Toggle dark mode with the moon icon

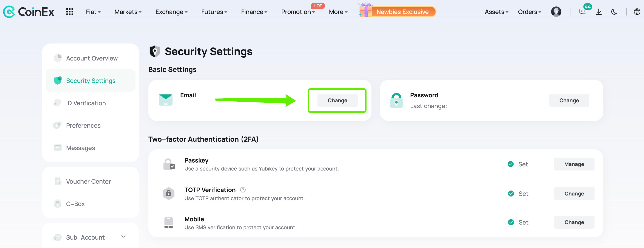(614, 12)
